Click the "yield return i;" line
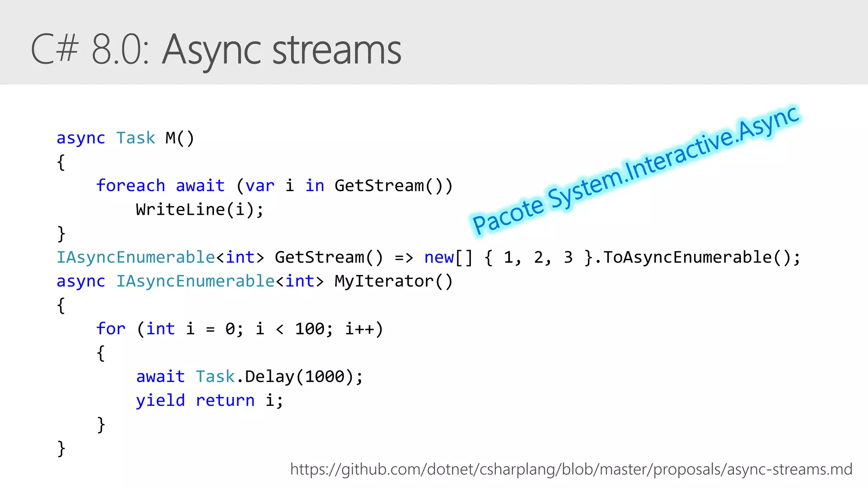The image size is (868, 488). [209, 401]
